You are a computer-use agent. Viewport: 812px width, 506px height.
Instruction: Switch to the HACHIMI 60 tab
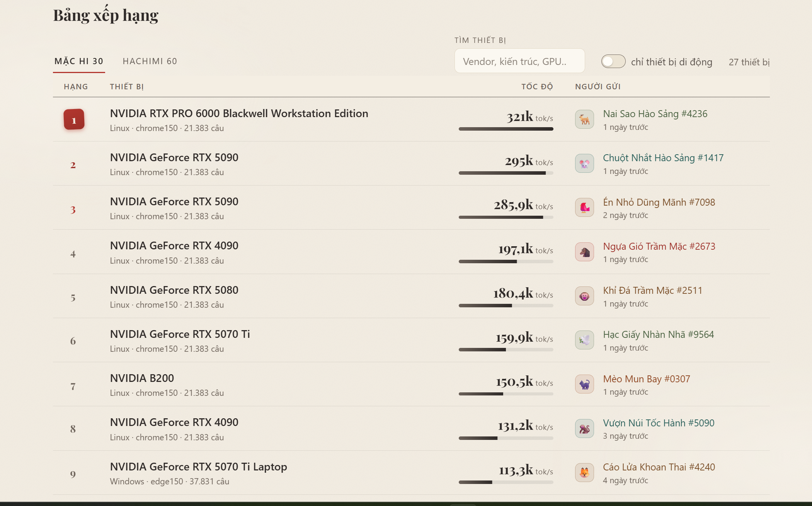tap(150, 61)
